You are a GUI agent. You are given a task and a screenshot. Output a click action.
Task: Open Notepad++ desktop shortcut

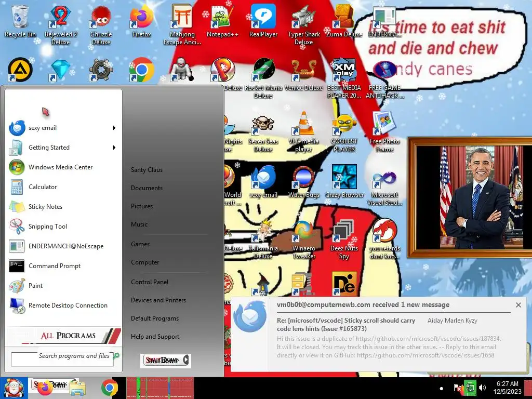(x=222, y=21)
